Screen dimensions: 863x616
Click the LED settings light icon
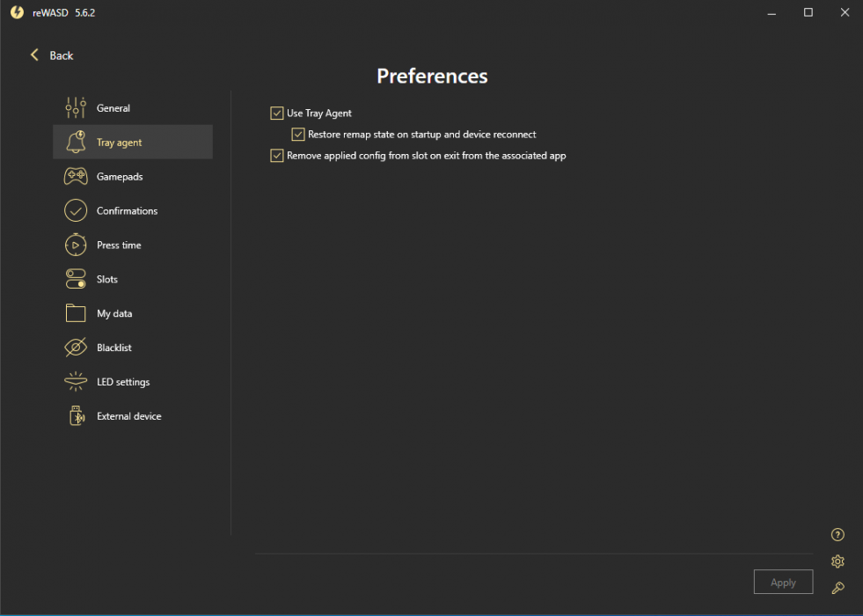76,382
